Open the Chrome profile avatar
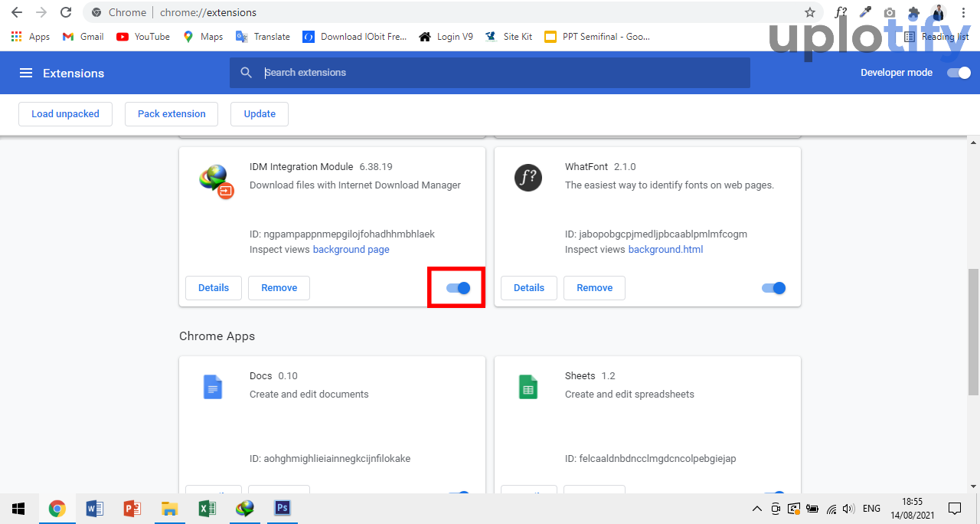Viewport: 980px width, 524px height. point(939,12)
